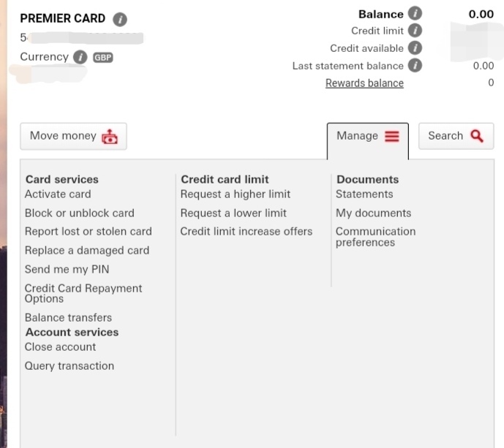Click the Balance info icon
The height and width of the screenshot is (448, 504).
[415, 14]
